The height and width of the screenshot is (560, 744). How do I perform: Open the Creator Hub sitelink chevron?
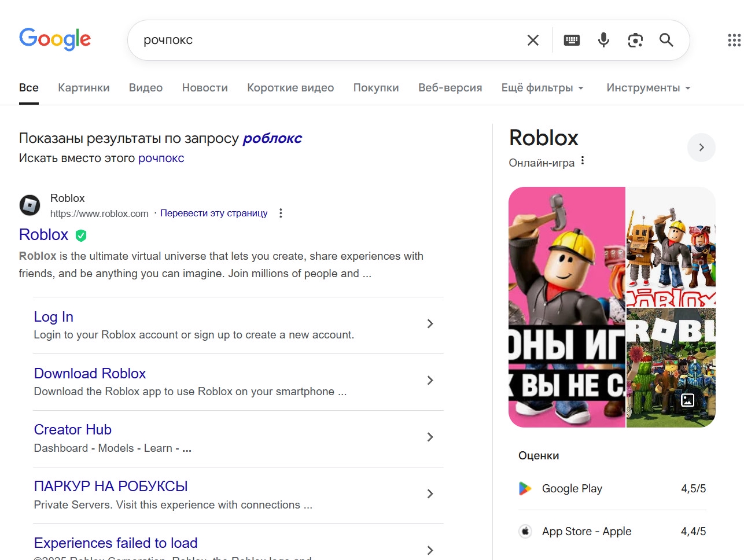(430, 437)
